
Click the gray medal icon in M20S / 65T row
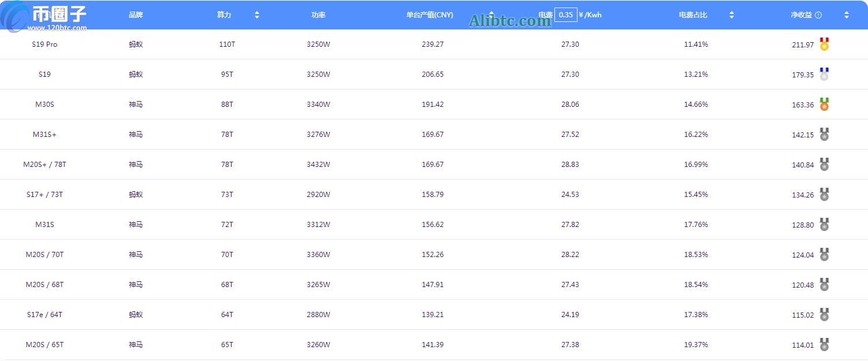(824, 345)
